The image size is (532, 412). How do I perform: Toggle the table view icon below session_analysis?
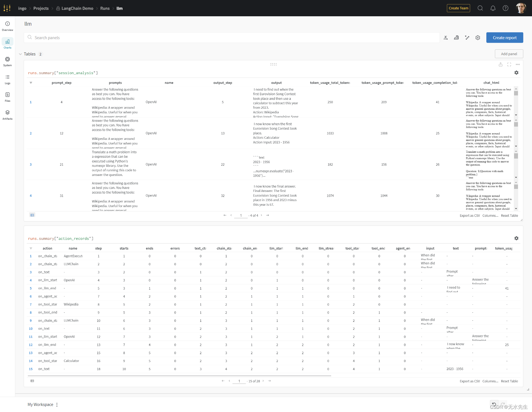coord(32,215)
